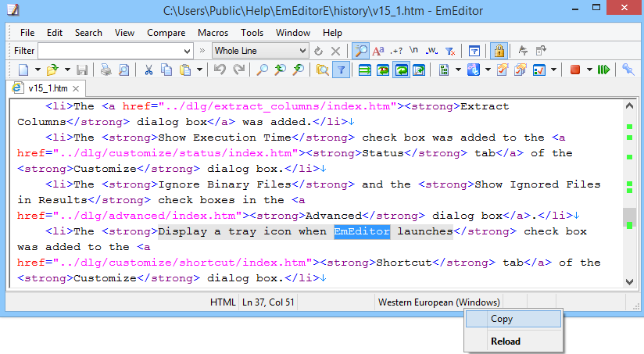
Task: Open the Macros menu
Action: pos(213,33)
